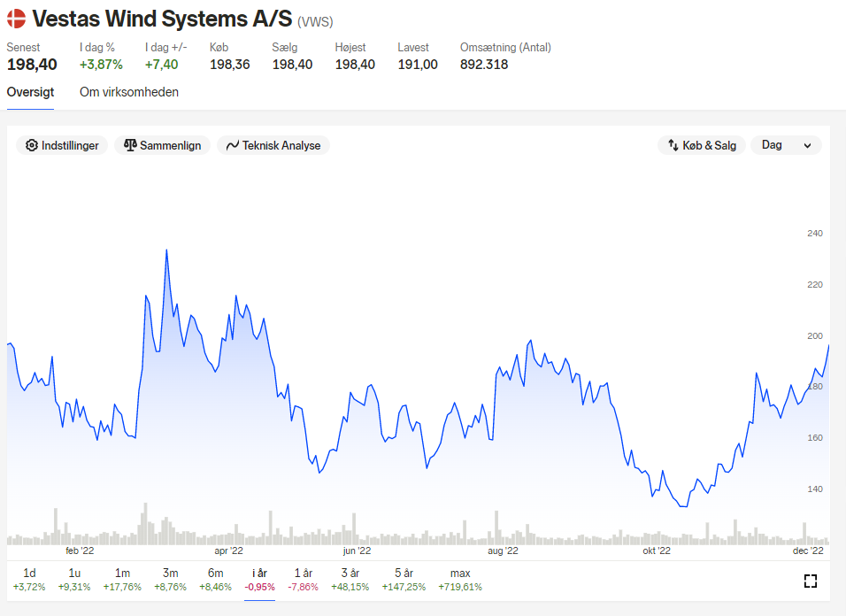Click the 200 price axis label

click(815, 336)
